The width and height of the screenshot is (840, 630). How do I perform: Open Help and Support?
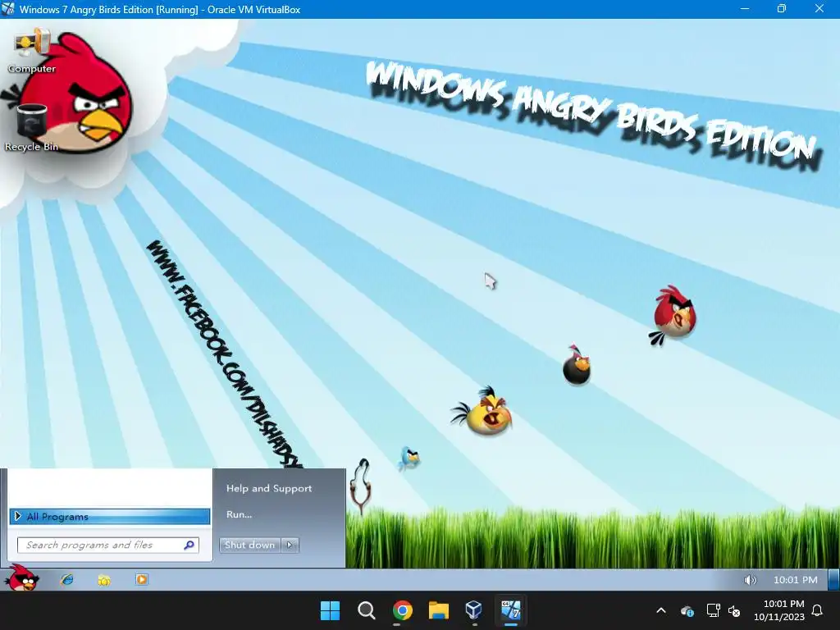click(x=269, y=488)
